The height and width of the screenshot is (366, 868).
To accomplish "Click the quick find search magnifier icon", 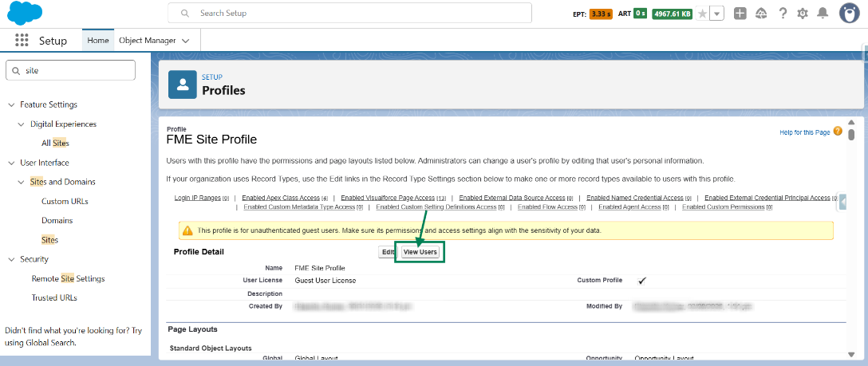I will pos(15,71).
